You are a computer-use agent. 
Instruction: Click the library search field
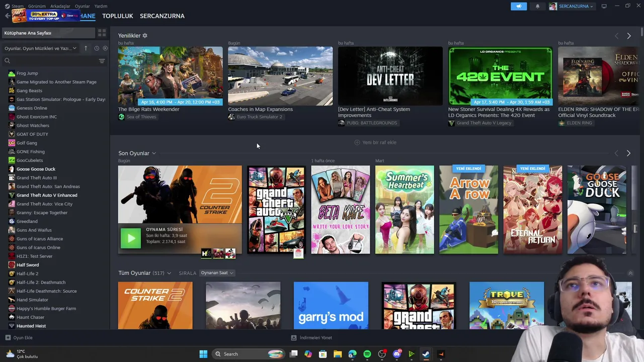point(50,60)
